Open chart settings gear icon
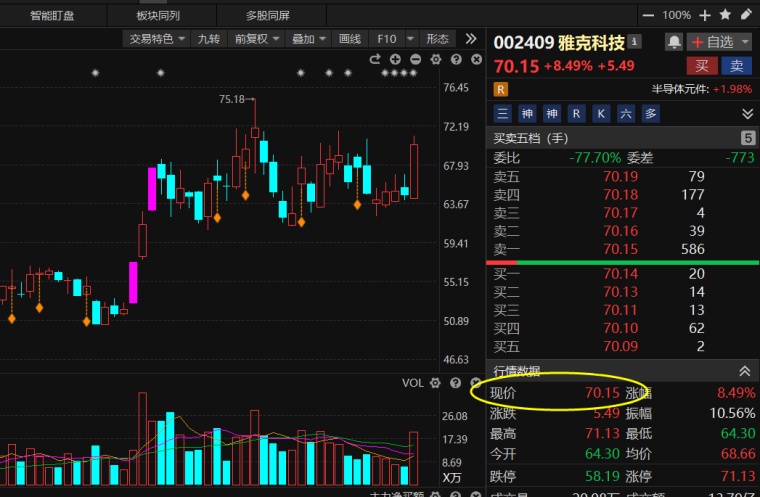Screen dimensions: 760x497 pos(436,59)
